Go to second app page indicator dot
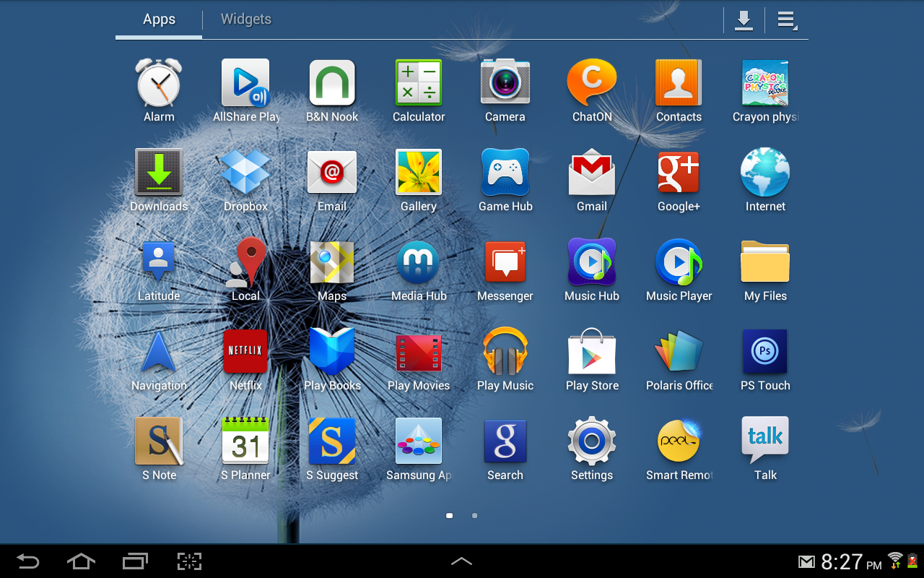924x578 pixels. [474, 516]
